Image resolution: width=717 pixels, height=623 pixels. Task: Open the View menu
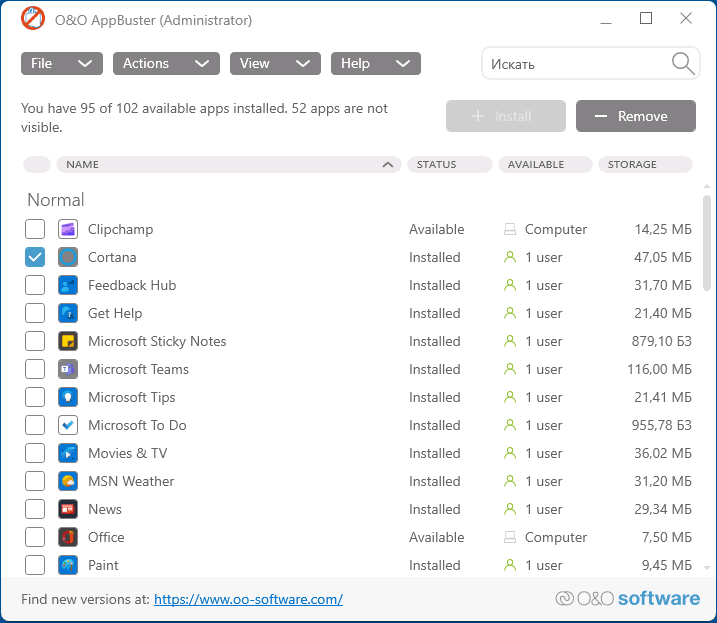[x=275, y=64]
